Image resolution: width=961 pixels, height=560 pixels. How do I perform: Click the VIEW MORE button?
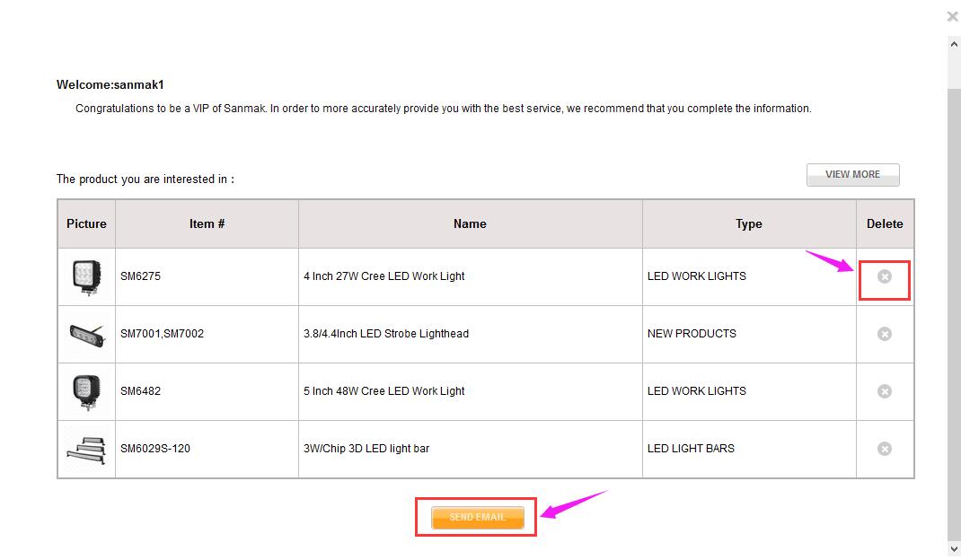852,175
